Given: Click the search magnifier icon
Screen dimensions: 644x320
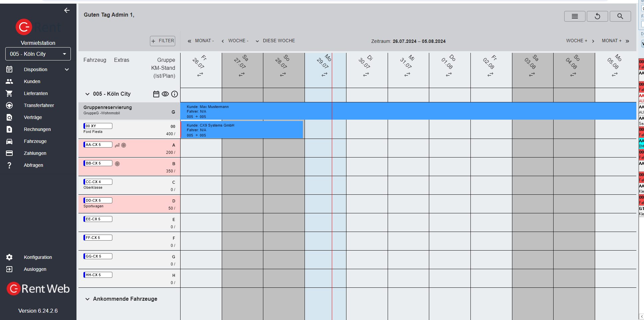Looking at the screenshot, I should point(620,16).
